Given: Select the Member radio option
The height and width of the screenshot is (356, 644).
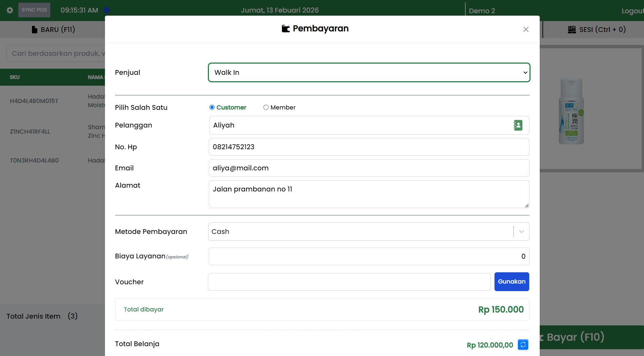Looking at the screenshot, I should tap(266, 107).
